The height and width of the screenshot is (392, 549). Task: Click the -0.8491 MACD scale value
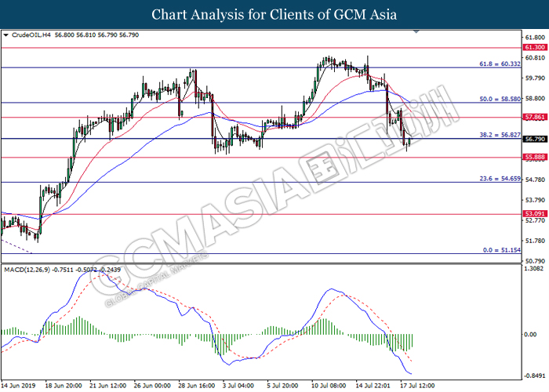[533, 374]
